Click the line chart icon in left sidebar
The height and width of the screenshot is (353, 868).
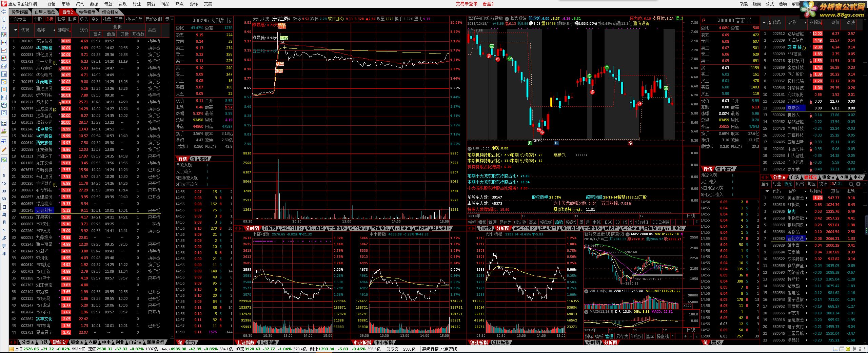point(4,50)
